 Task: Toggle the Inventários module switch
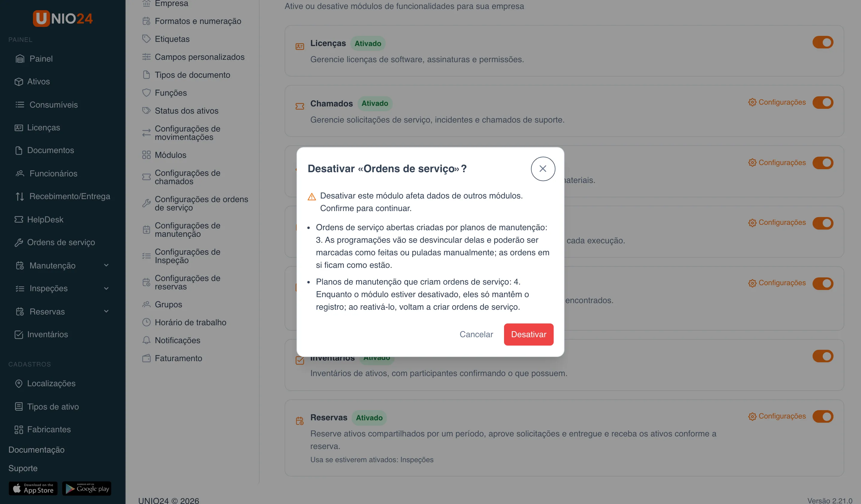pyautogui.click(x=823, y=356)
